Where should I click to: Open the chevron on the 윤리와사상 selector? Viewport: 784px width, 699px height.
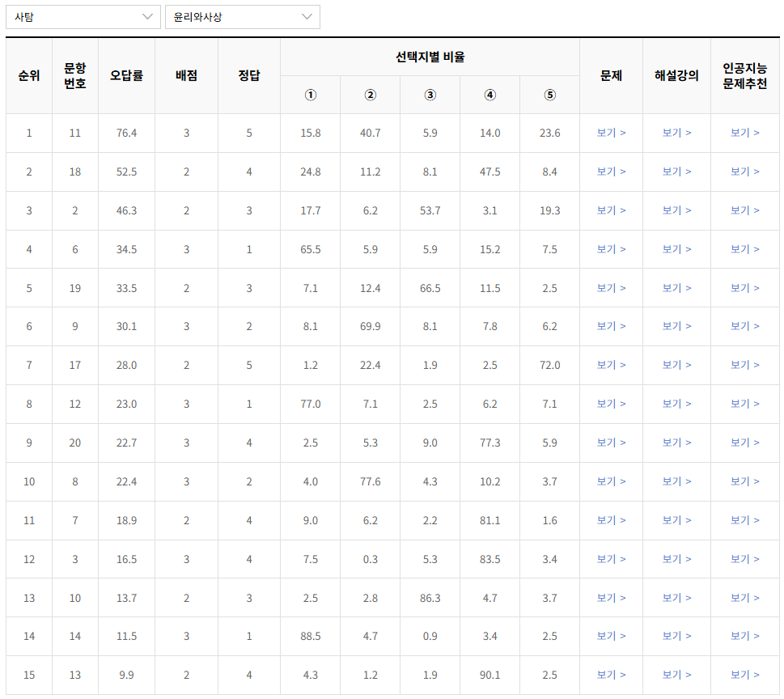[x=306, y=16]
